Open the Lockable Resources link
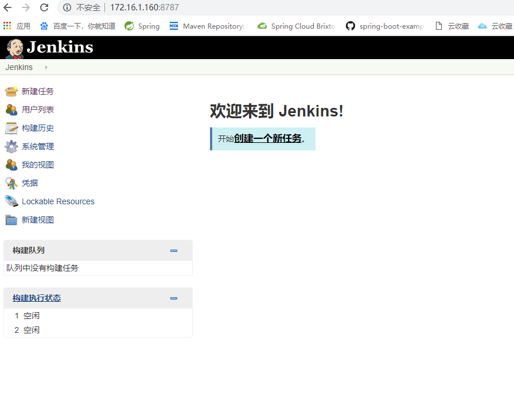Screen dimensions: 514x420 point(58,201)
